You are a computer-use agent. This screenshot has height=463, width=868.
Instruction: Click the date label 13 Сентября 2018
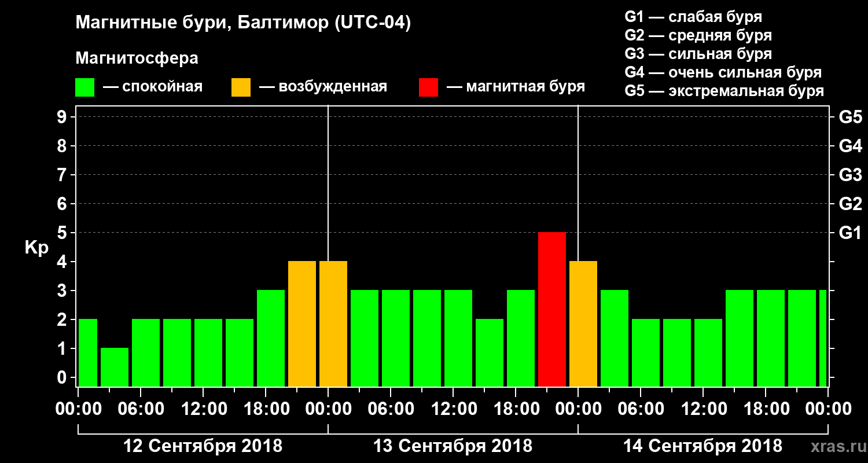coord(453,446)
